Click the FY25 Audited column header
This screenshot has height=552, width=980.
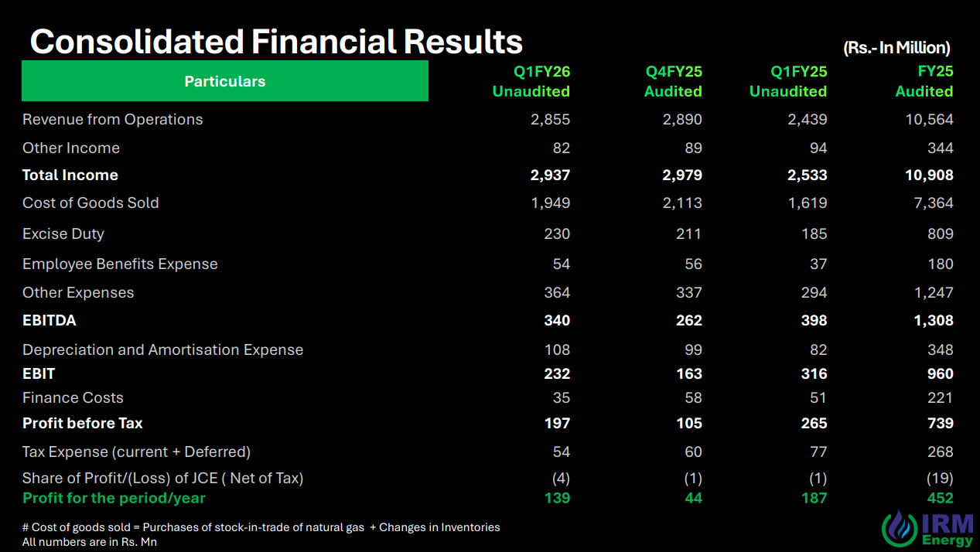tap(924, 81)
